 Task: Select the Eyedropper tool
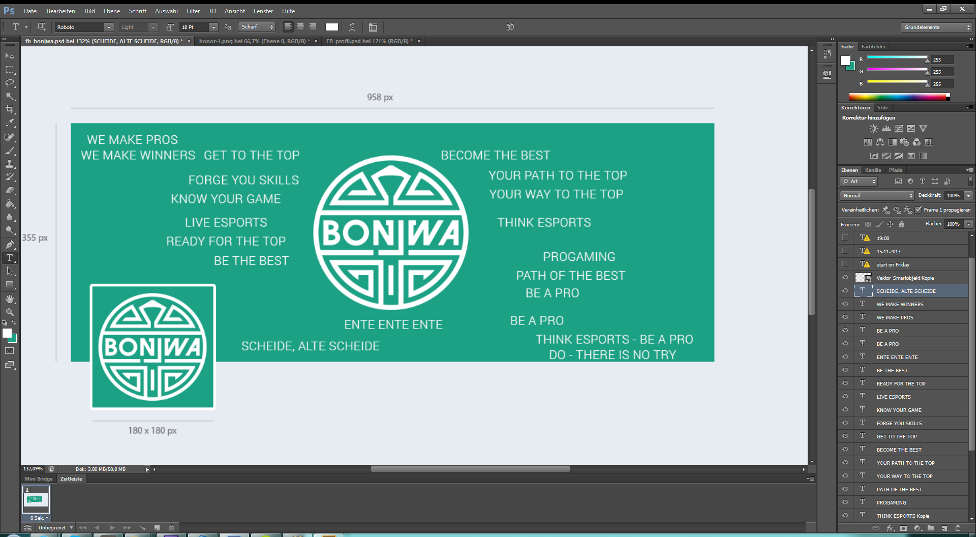[10, 123]
